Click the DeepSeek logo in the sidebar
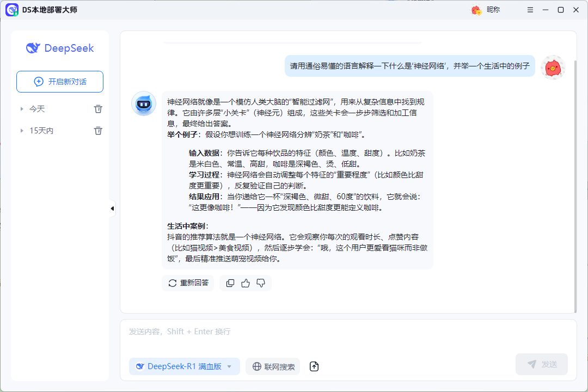The height and width of the screenshot is (392, 588). (x=59, y=48)
